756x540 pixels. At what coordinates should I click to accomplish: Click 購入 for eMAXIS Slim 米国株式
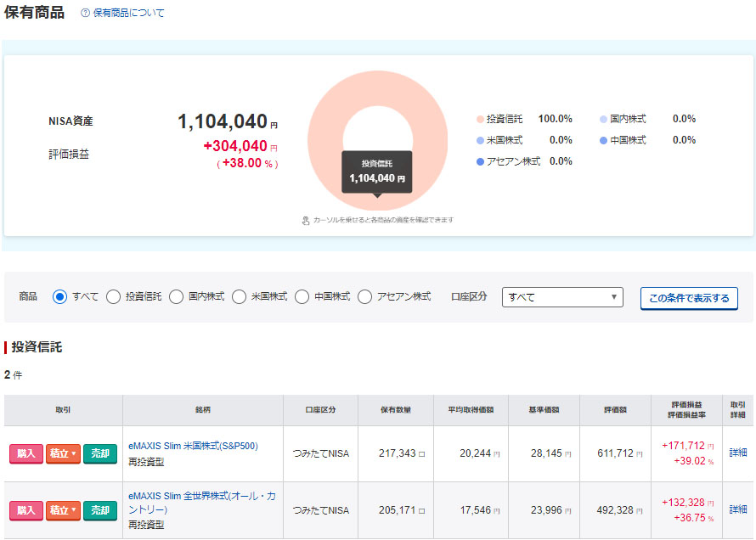(x=26, y=453)
